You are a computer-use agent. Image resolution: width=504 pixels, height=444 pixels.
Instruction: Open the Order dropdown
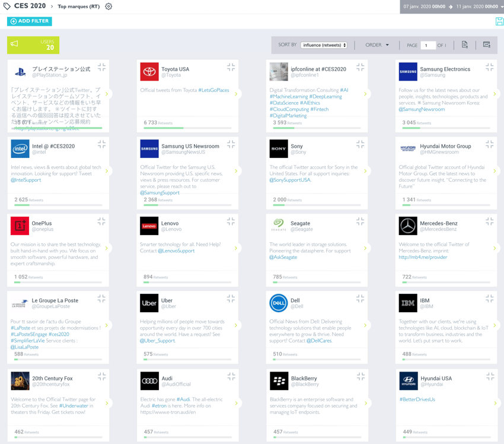click(377, 45)
